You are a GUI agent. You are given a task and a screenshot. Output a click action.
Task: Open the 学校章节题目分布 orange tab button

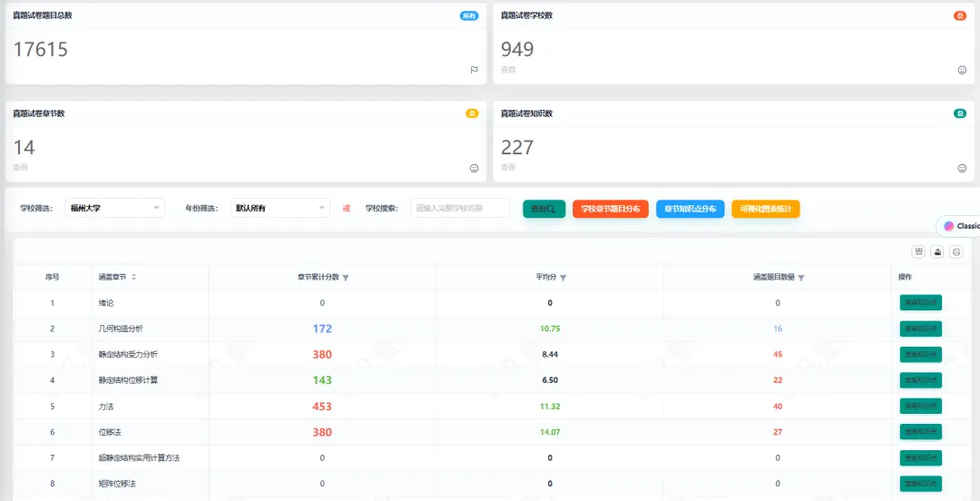click(x=611, y=209)
